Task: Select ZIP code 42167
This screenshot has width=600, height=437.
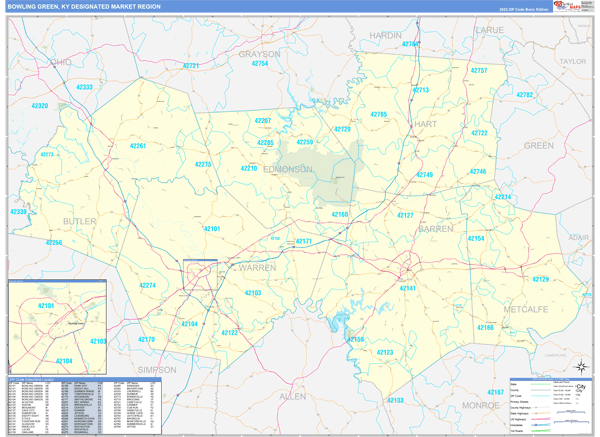Action: pos(496,393)
